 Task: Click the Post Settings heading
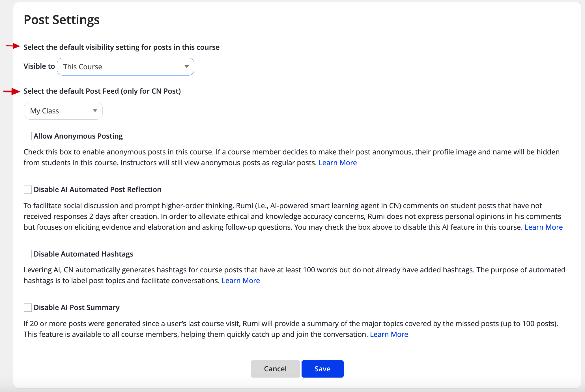point(62,20)
